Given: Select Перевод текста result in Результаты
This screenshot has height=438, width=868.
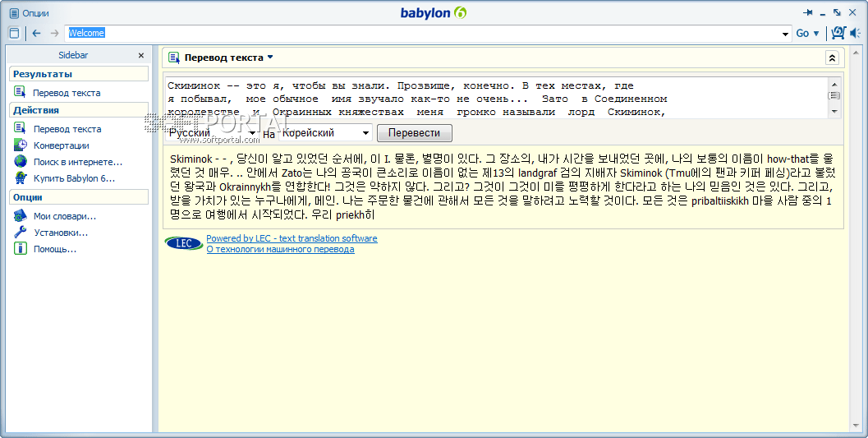Looking at the screenshot, I should [67, 93].
